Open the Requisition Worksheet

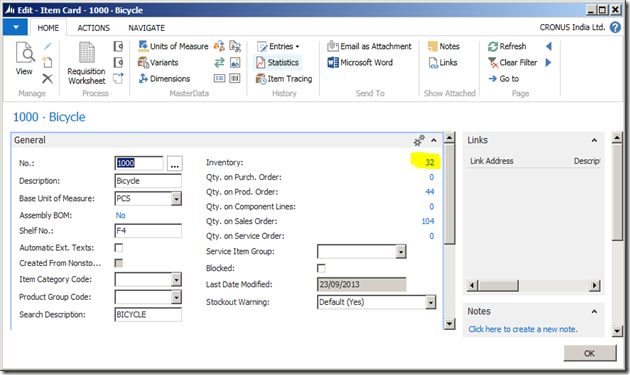pos(86,64)
